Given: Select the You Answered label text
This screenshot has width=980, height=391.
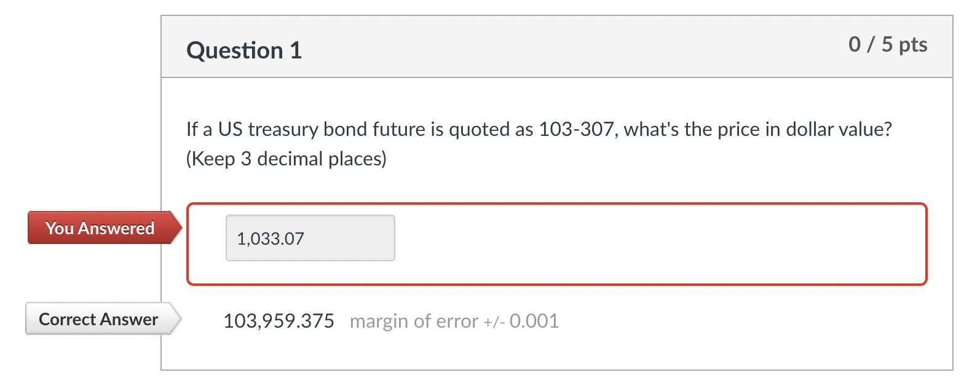Looking at the screenshot, I should (x=100, y=228).
